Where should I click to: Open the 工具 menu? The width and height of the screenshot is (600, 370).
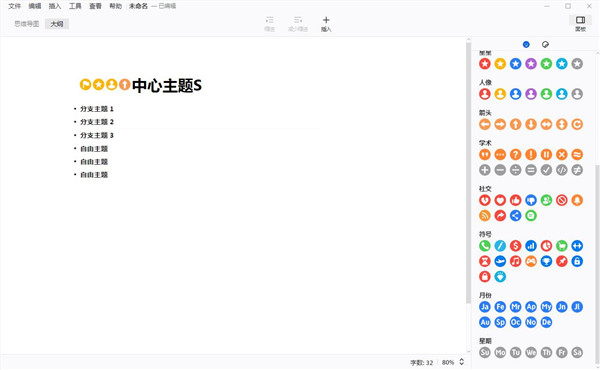[75, 6]
